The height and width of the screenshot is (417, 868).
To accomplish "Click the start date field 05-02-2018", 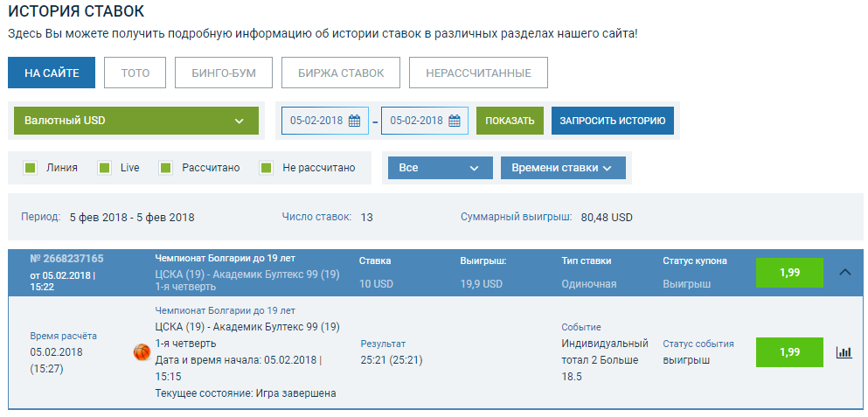I will click(325, 121).
